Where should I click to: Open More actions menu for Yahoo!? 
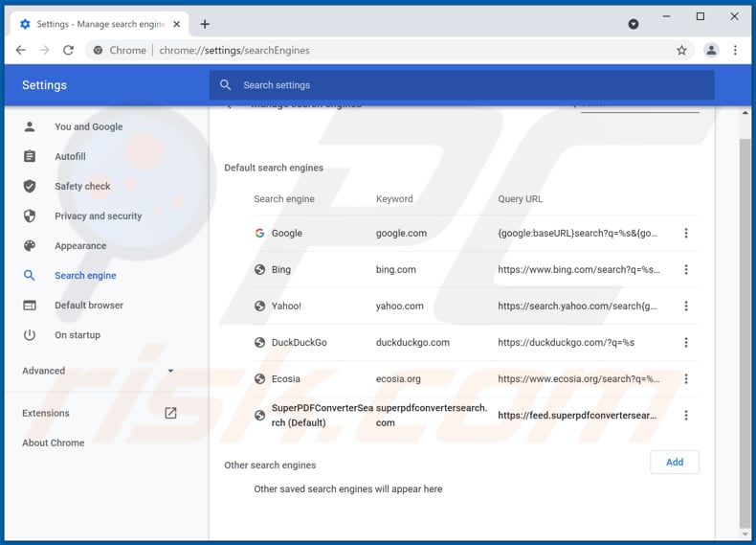point(686,307)
